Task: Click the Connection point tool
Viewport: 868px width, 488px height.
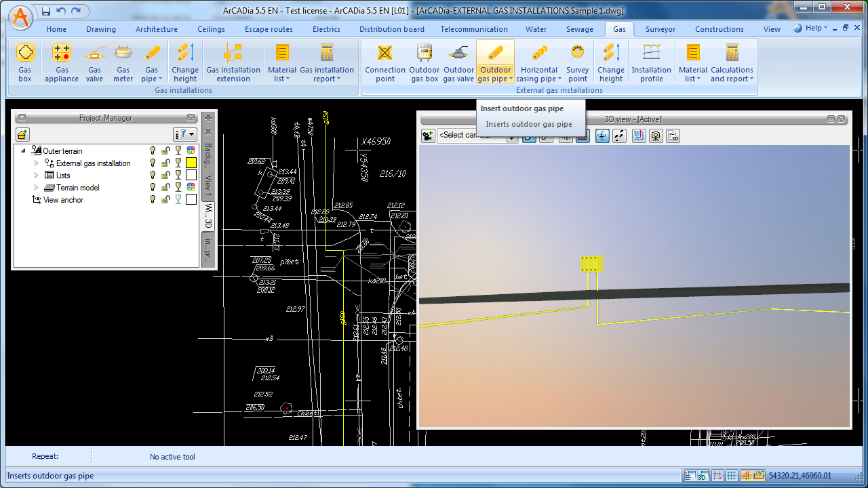Action: coord(384,53)
